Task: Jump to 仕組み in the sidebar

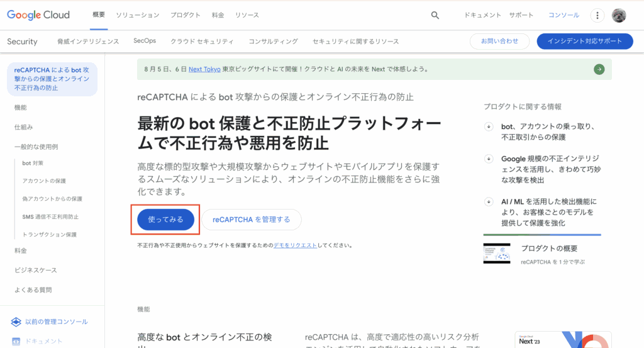Action: click(x=23, y=127)
